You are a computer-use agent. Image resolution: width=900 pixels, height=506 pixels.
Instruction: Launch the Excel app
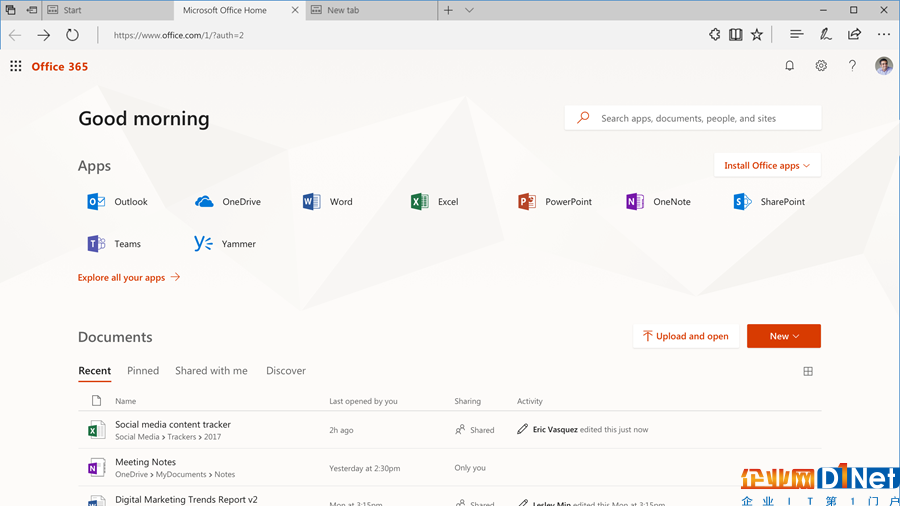coord(434,202)
